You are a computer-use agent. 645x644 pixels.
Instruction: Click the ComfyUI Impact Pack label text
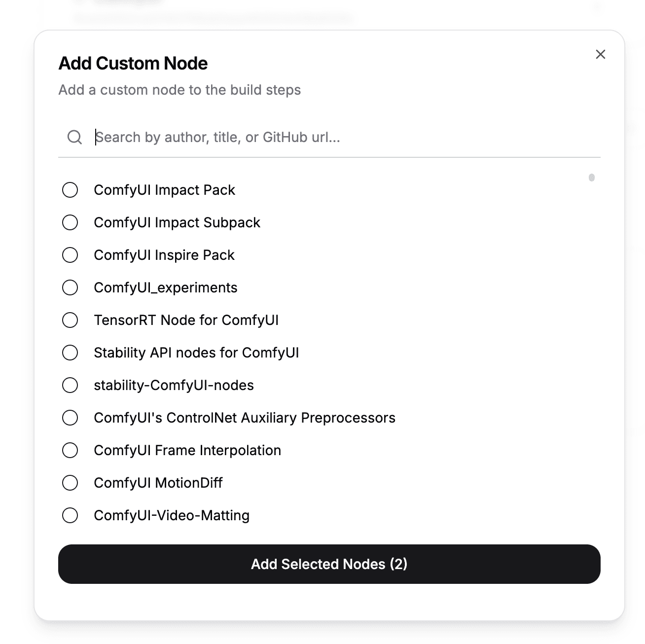[x=164, y=189]
